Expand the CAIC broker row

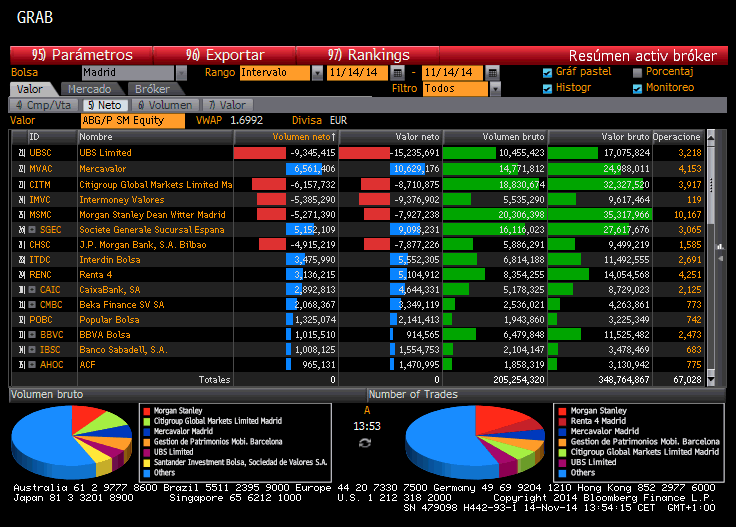pyautogui.click(x=32, y=290)
